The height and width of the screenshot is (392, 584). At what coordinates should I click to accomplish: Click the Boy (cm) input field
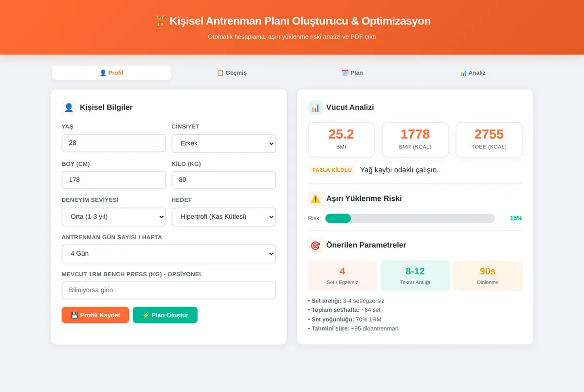(113, 180)
